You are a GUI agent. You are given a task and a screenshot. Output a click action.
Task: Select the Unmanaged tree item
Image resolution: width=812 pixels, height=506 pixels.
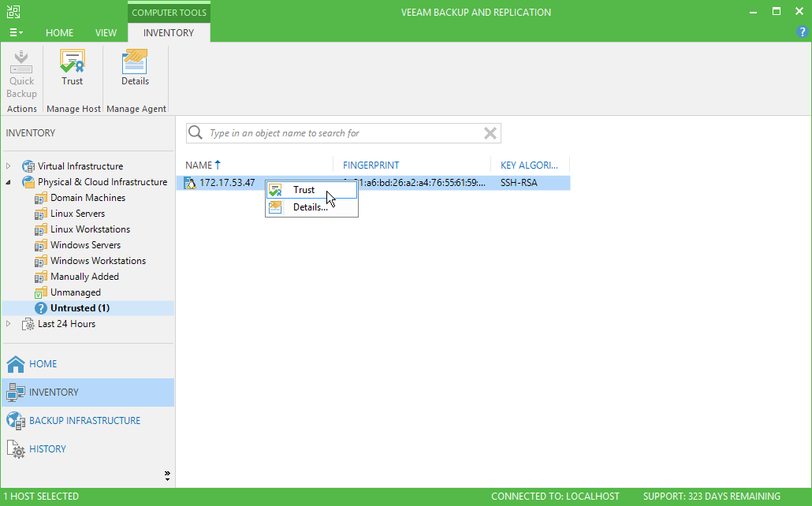click(x=76, y=292)
